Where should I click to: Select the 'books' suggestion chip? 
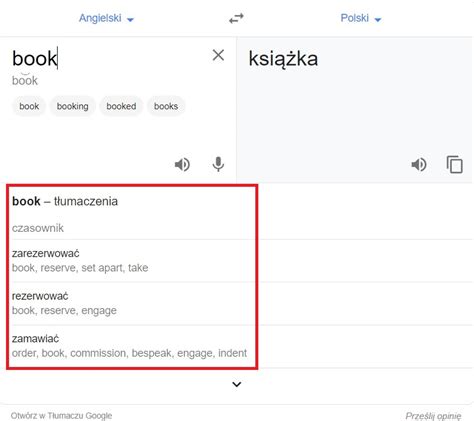coord(166,106)
